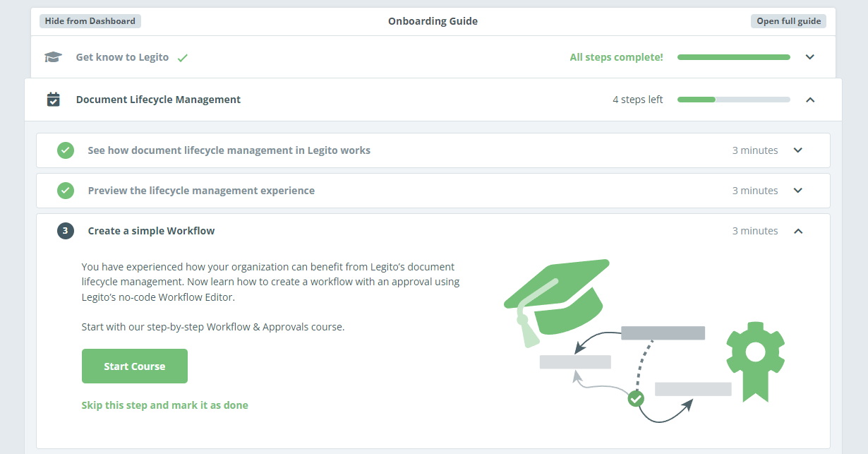Click the calendar check icon for Document Lifecycle Management
This screenshot has height=454, width=868.
tap(53, 100)
